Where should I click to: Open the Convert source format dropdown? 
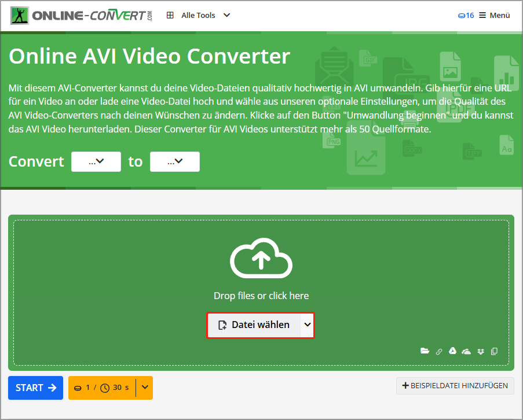coord(96,161)
